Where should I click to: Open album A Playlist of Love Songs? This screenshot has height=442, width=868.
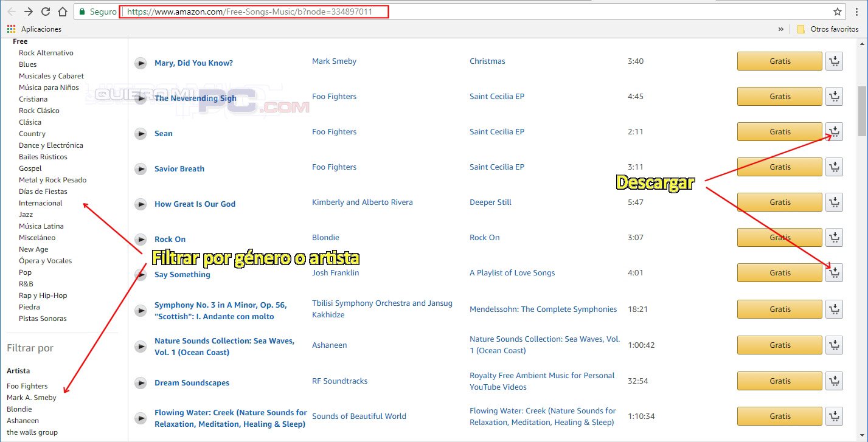512,273
